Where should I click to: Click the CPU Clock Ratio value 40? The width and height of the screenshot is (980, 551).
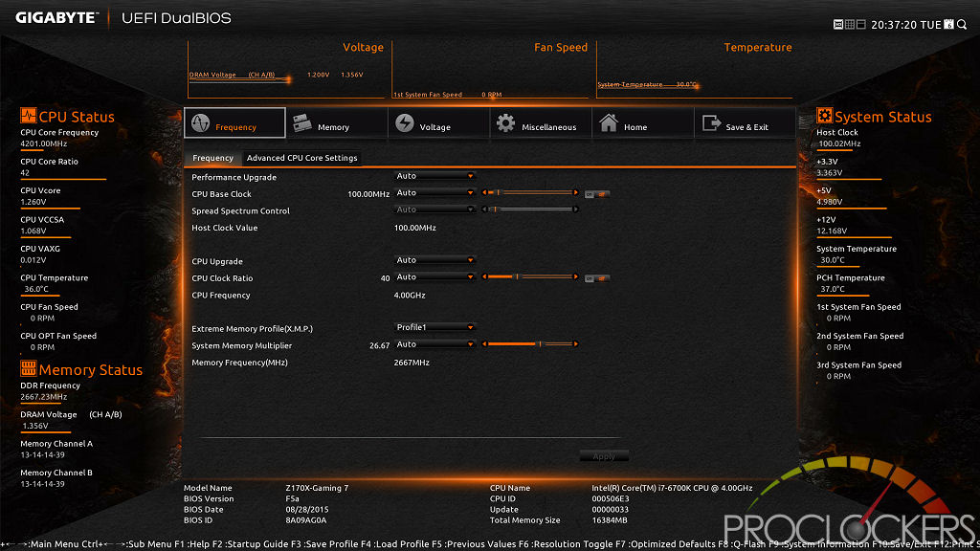[385, 278]
